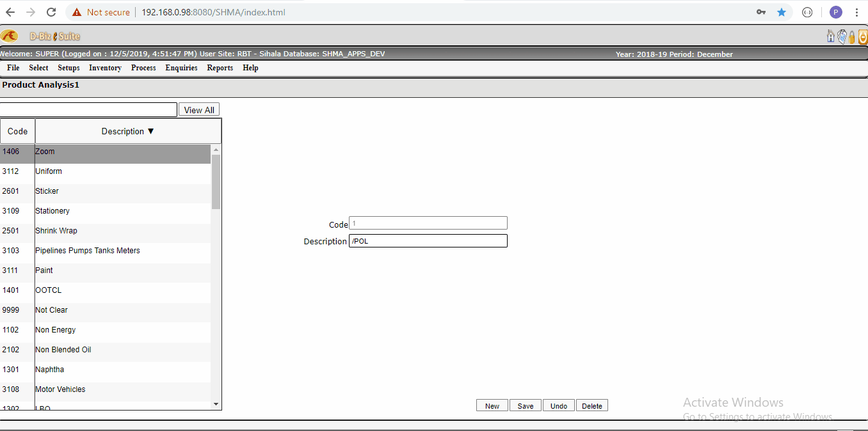Viewport: 868px width, 431px height.
Task: Open the Chrome three-dot menu
Action: click(x=857, y=12)
